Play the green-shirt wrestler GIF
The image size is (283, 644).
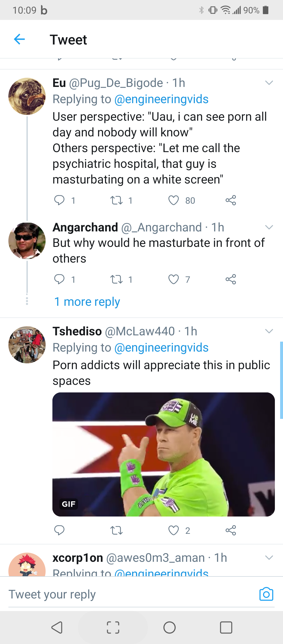pyautogui.click(x=164, y=454)
